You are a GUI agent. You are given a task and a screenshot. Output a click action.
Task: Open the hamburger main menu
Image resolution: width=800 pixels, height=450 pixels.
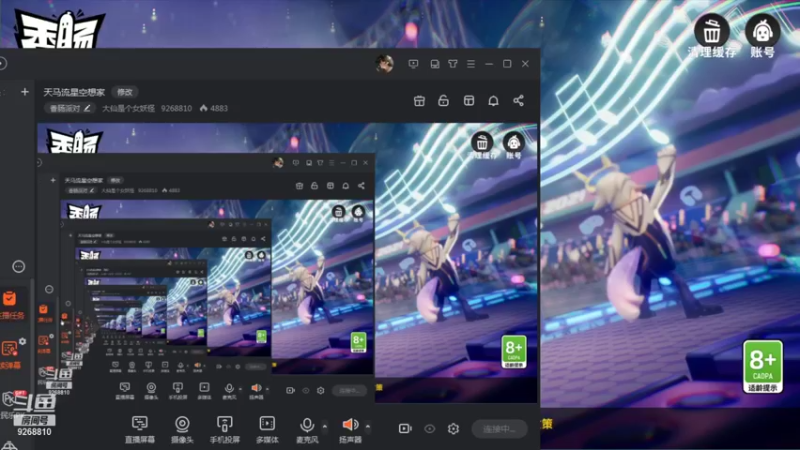471,64
